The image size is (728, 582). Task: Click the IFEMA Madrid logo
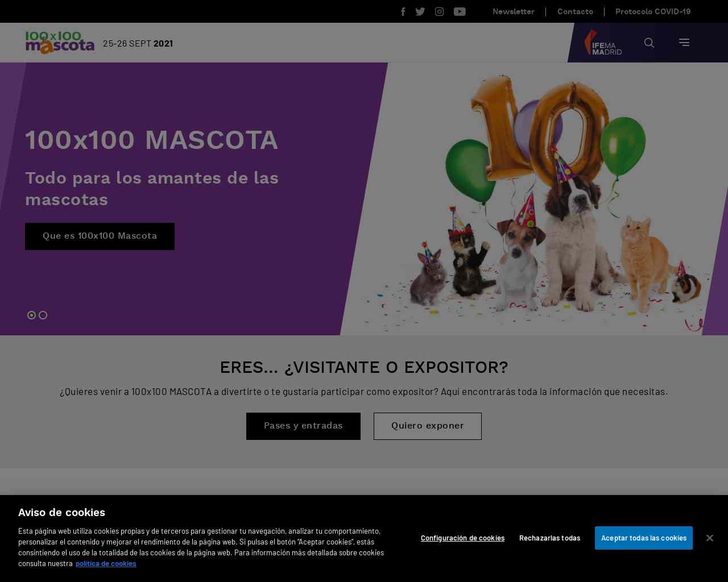603,43
